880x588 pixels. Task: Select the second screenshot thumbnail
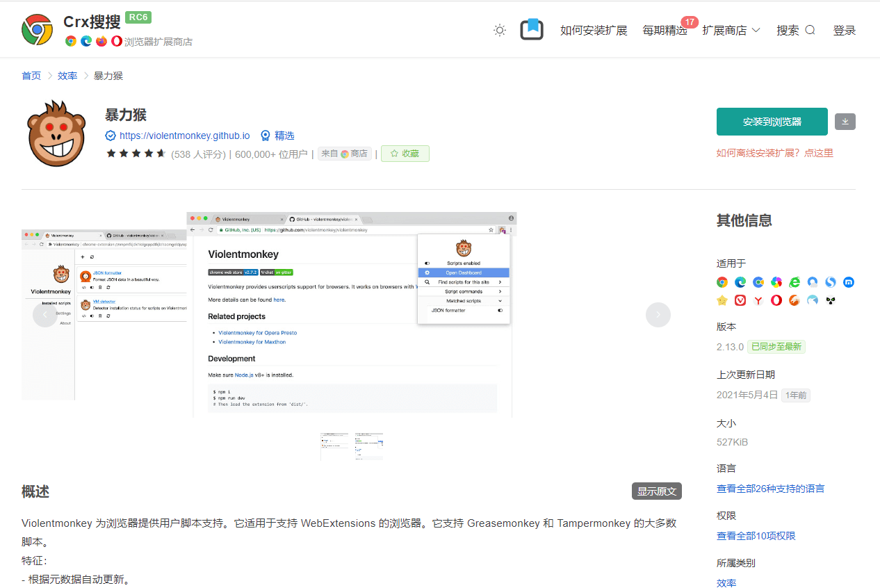tap(368, 446)
